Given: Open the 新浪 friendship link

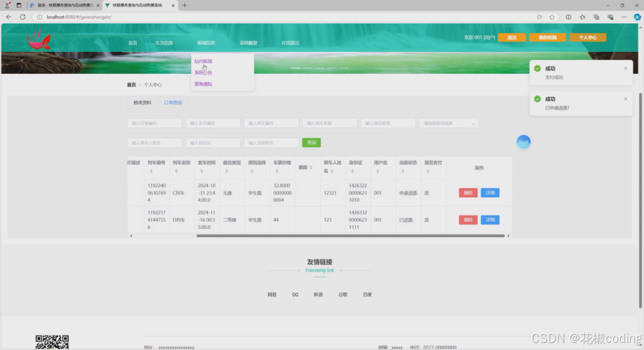Looking at the screenshot, I should click(319, 295).
